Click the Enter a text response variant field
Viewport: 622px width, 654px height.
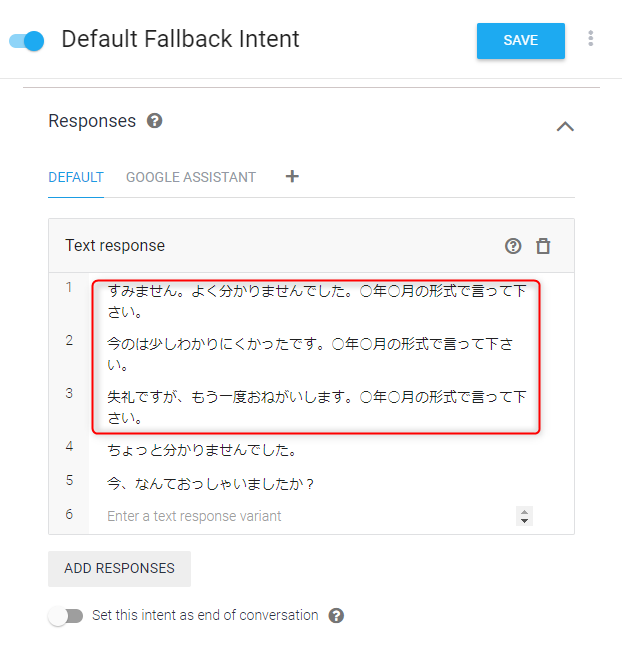pos(311,516)
